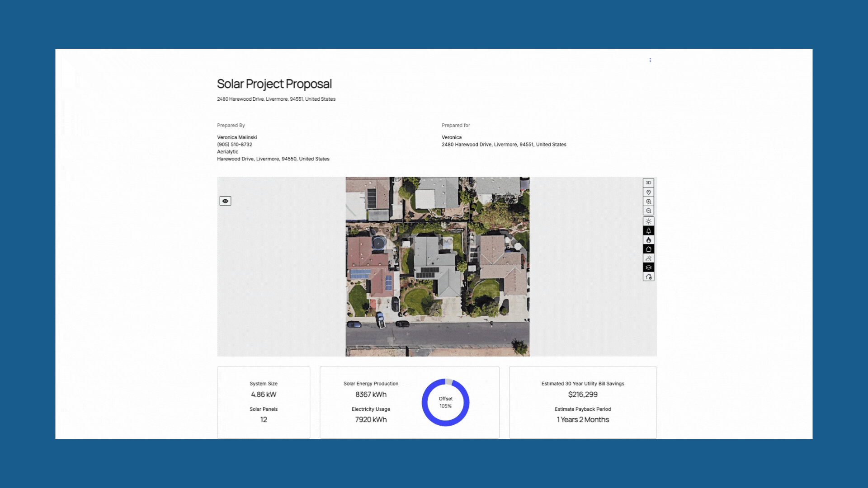Toggle the tree layer icon
Image resolution: width=868 pixels, height=488 pixels.
pyautogui.click(x=648, y=230)
